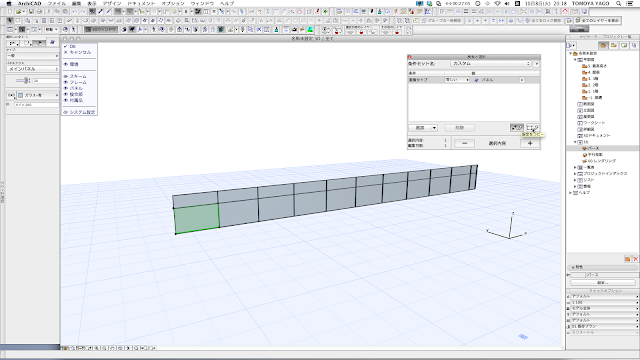Select the Marquee tool icon
Image resolution: width=640 pixels, height=360 pixels.
18,20
